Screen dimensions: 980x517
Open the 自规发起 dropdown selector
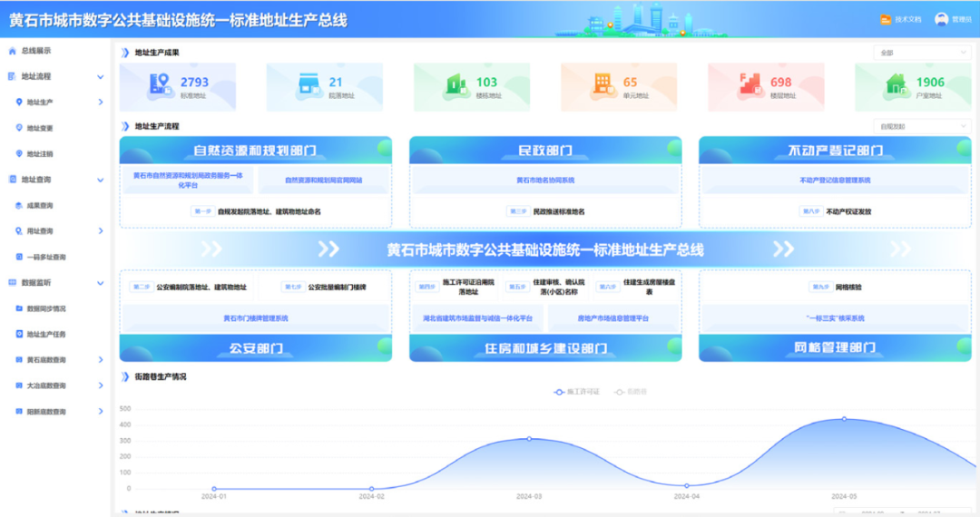click(921, 127)
